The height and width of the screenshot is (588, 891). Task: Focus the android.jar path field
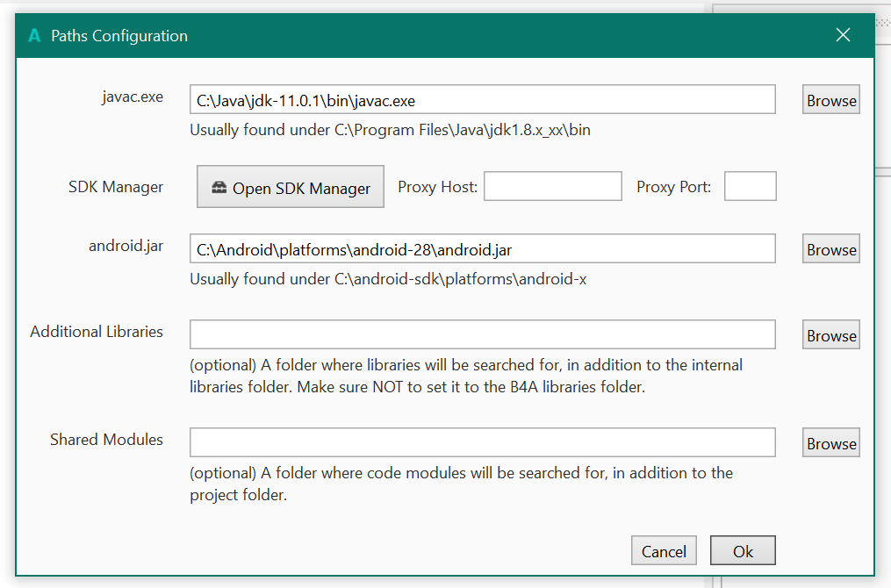(482, 249)
